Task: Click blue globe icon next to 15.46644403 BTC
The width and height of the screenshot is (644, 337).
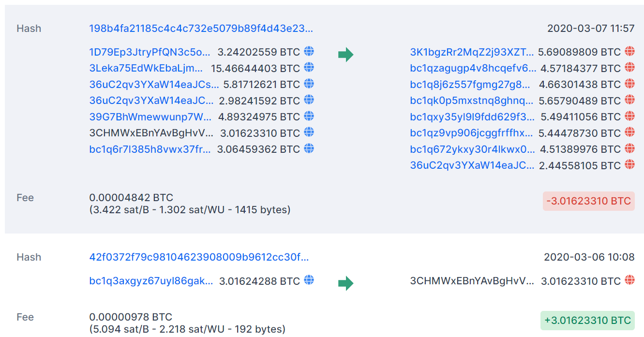Action: tap(309, 67)
